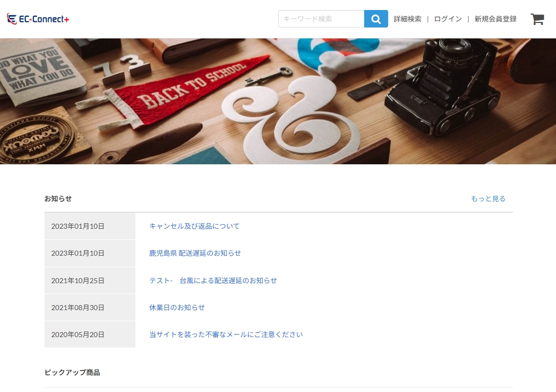
Task: Open the ログイン page
Action: pyautogui.click(x=447, y=18)
